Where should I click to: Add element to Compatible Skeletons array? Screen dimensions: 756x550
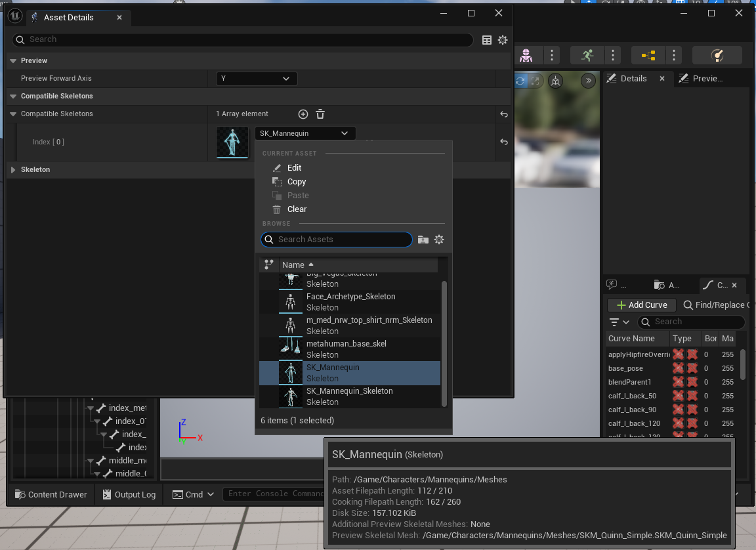303,114
